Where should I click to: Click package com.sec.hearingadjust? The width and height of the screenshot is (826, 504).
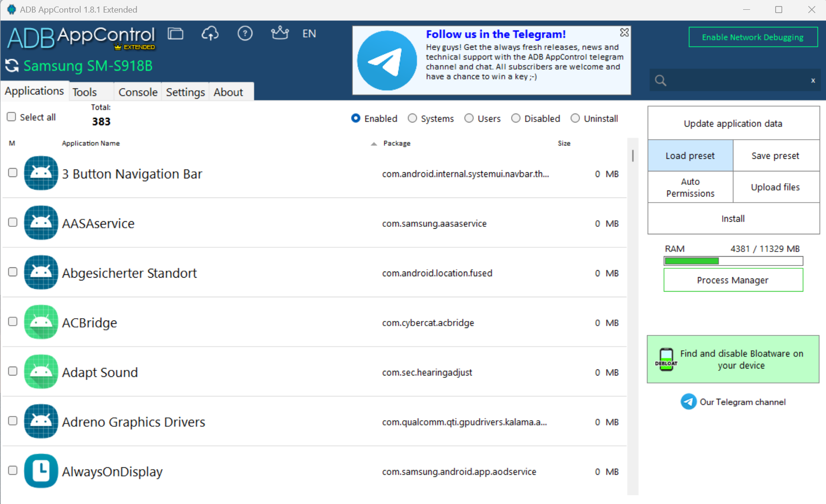point(427,372)
